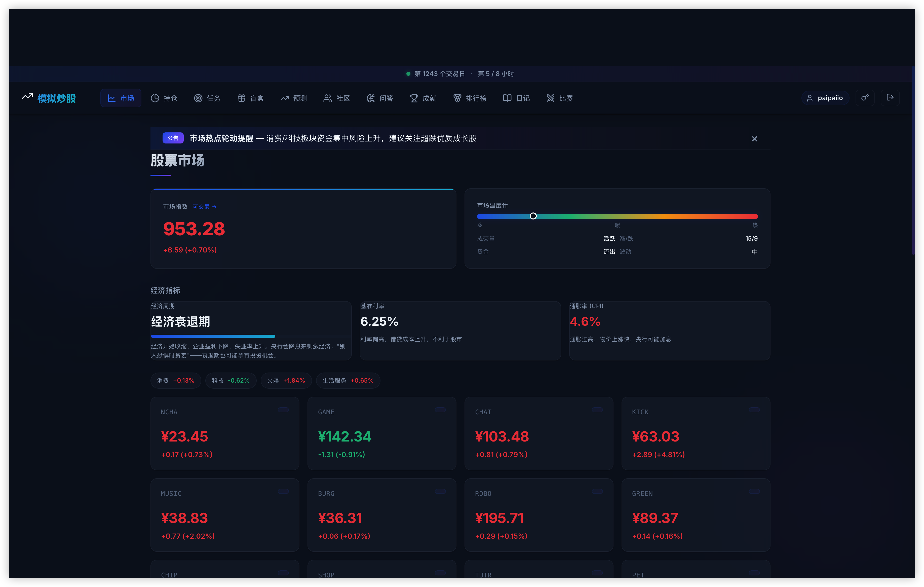Dismiss the 市场热点轮动提醒 announcement banner
The width and height of the screenshot is (924, 587).
click(x=754, y=139)
